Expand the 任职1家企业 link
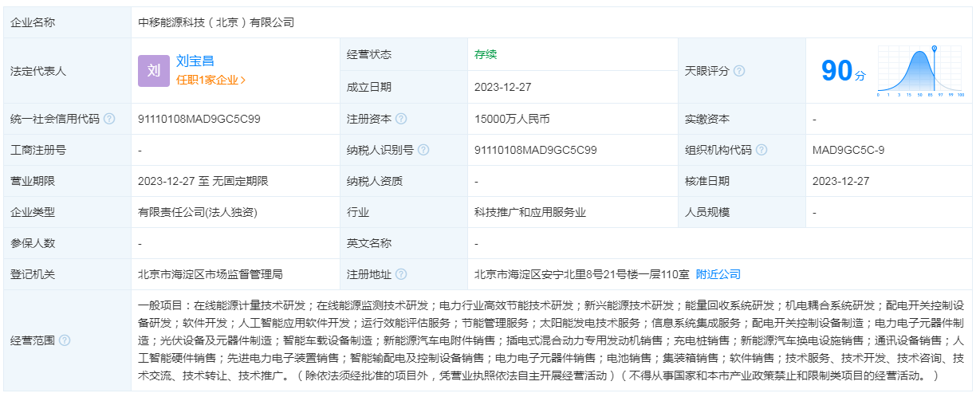Screen dimensions: 980x397 pos(211,80)
